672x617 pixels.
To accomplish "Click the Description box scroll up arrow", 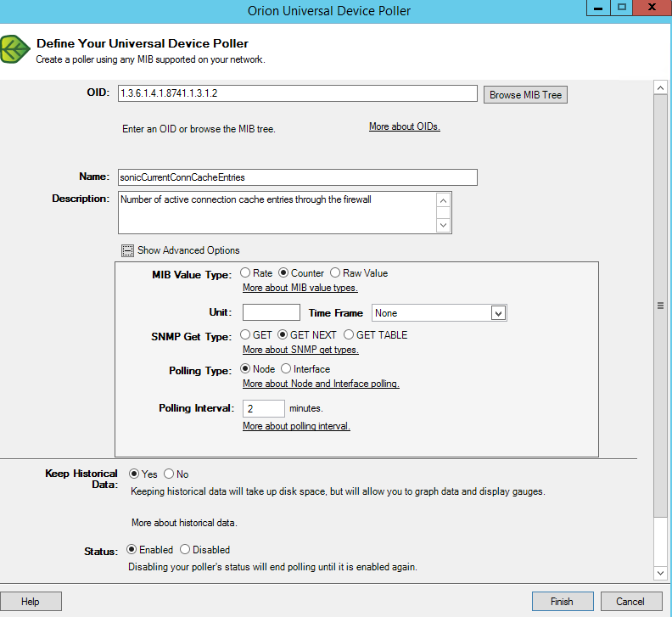I will click(444, 200).
